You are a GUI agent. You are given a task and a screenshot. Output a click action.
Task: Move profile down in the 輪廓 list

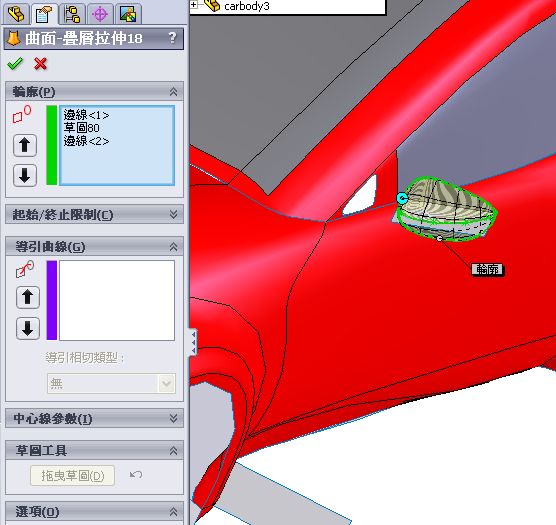tap(25, 175)
